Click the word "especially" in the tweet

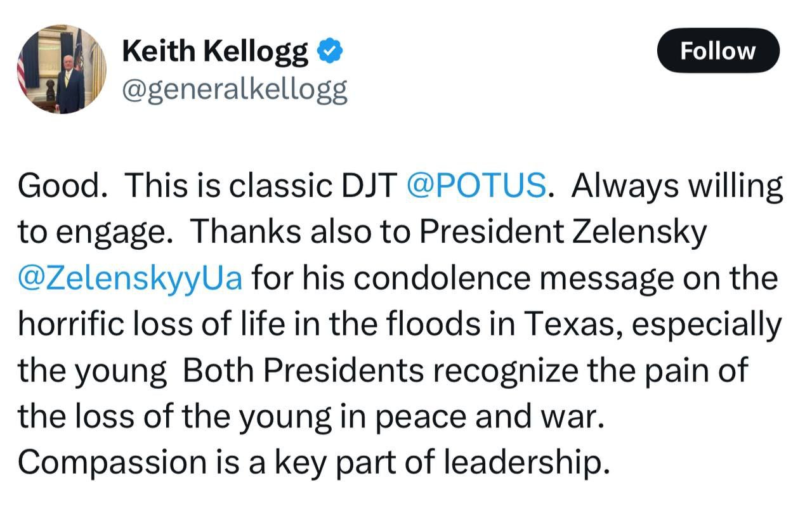coord(707,325)
